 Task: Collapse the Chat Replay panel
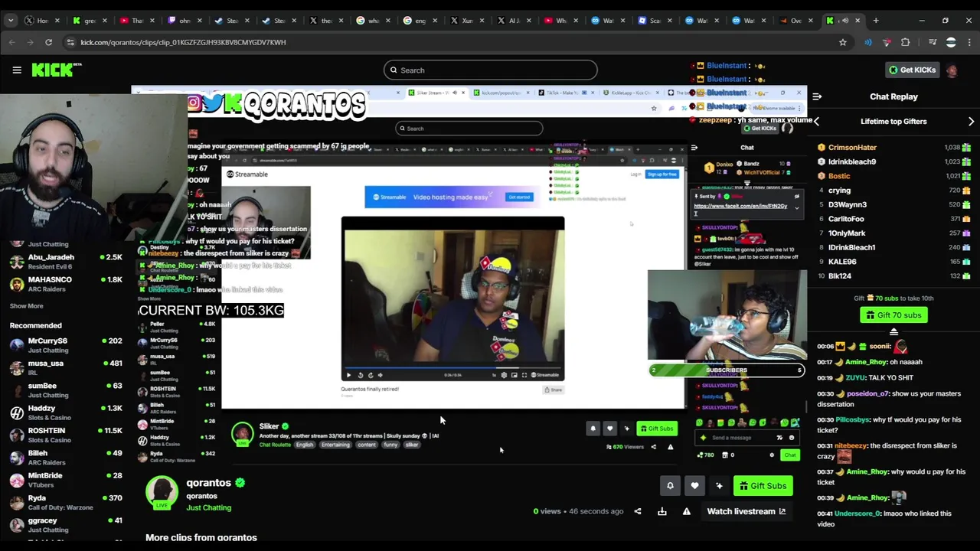click(817, 97)
